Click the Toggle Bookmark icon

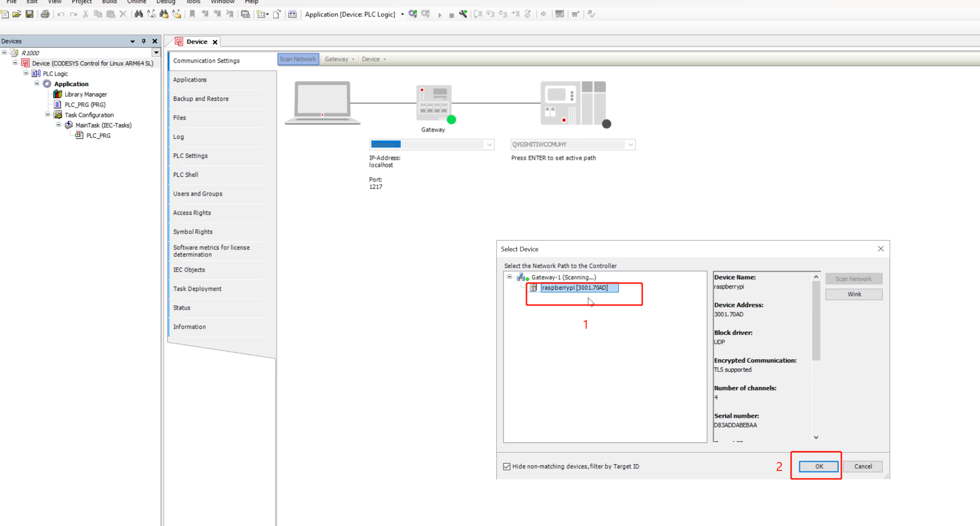(x=192, y=14)
